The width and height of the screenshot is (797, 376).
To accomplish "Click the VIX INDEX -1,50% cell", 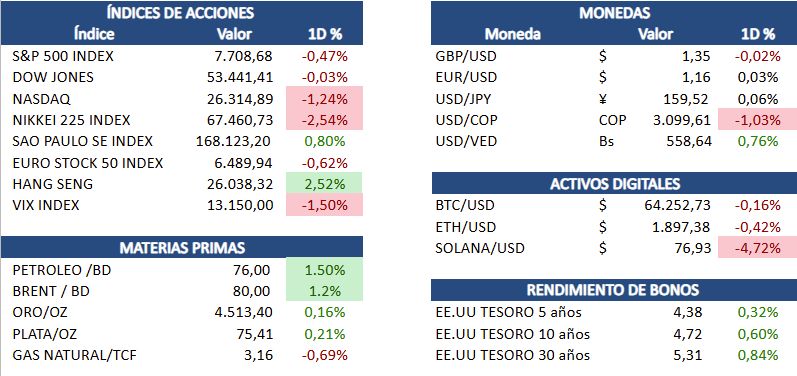I will click(x=324, y=205).
